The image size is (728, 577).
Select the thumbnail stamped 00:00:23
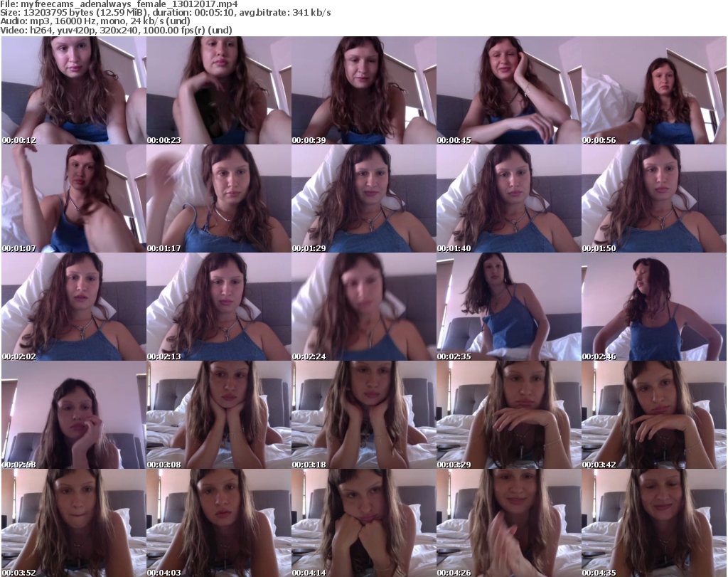coord(219,90)
